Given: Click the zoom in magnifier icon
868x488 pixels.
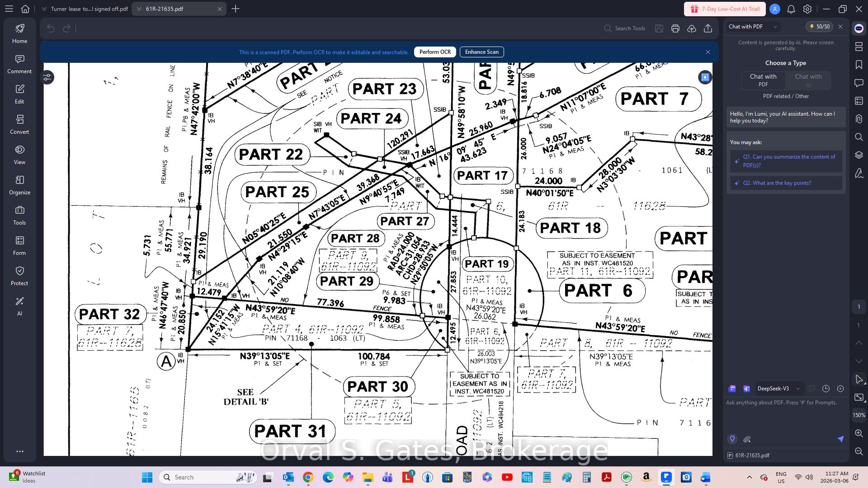Looking at the screenshot, I should coord(859,433).
